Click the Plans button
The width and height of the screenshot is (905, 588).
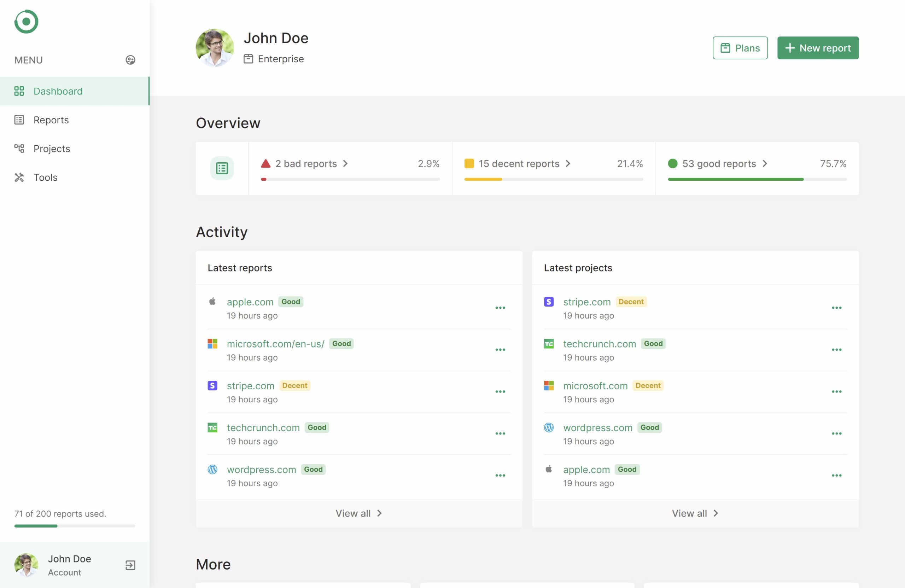coord(740,48)
